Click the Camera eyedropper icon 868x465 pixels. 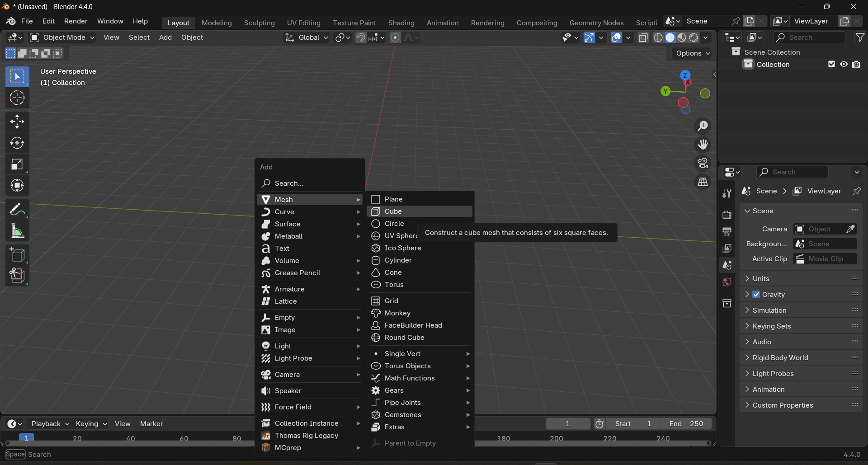pos(850,229)
